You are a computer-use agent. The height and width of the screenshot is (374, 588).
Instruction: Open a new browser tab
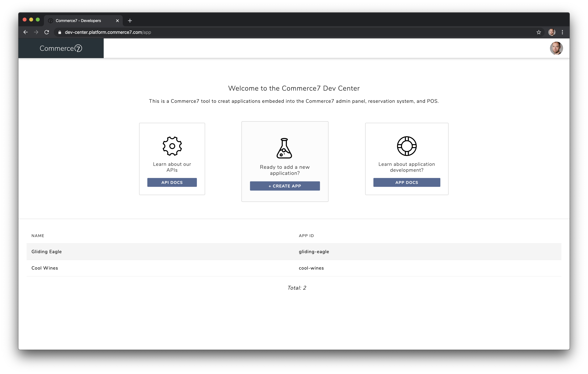pos(130,21)
